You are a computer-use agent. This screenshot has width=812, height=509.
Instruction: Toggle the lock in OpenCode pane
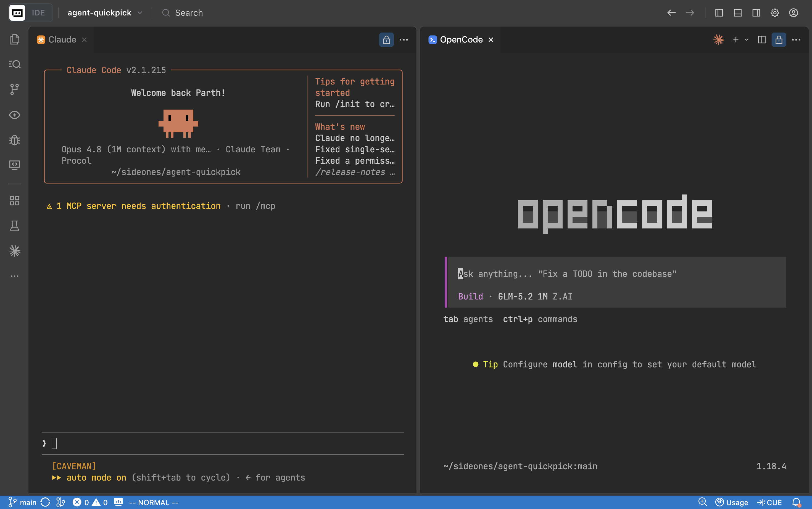coord(779,40)
